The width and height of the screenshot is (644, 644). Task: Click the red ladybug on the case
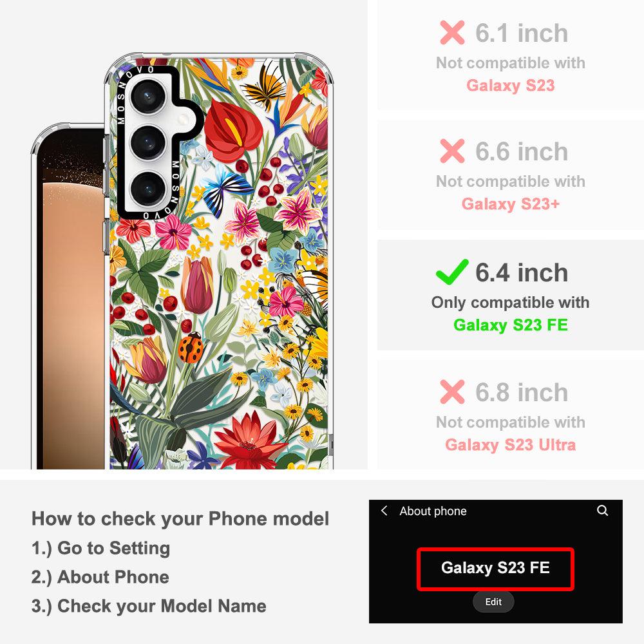tap(191, 348)
